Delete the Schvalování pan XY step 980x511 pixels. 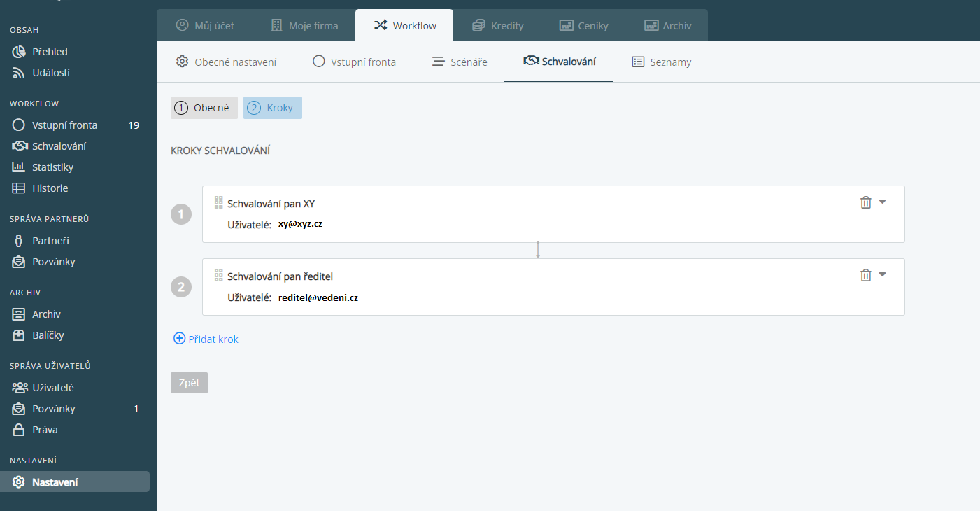[865, 202]
